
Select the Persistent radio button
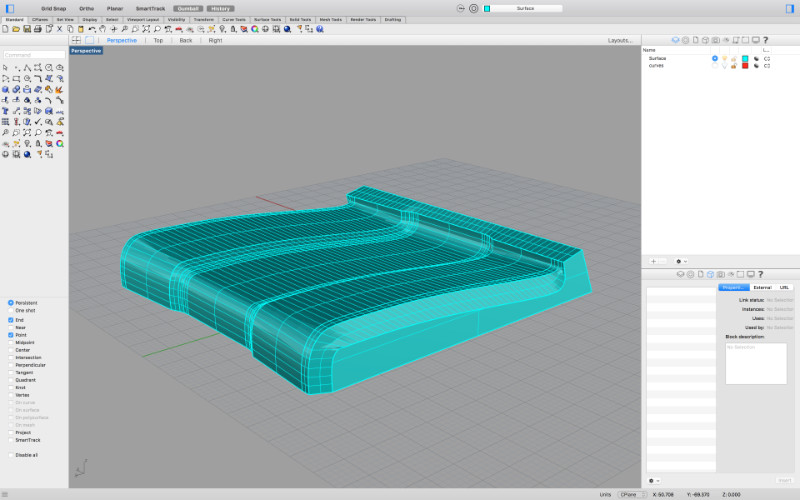coord(11,303)
